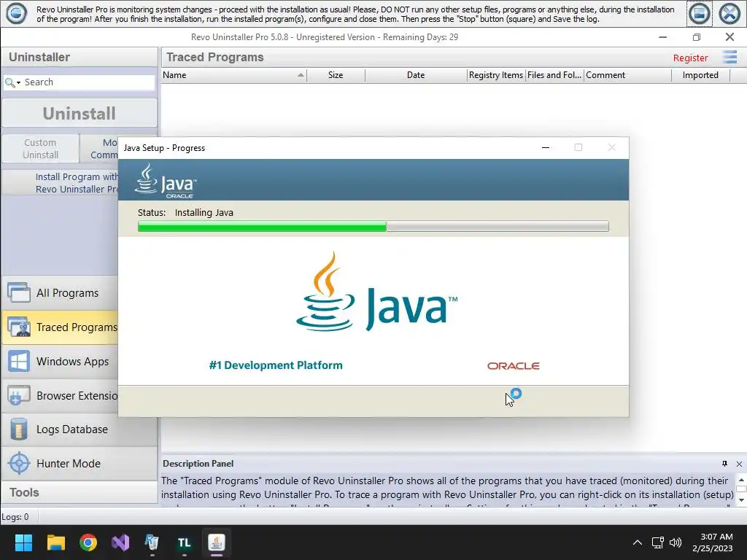This screenshot has height=560, width=747.
Task: Sort by the Name column header
Action: [233, 75]
